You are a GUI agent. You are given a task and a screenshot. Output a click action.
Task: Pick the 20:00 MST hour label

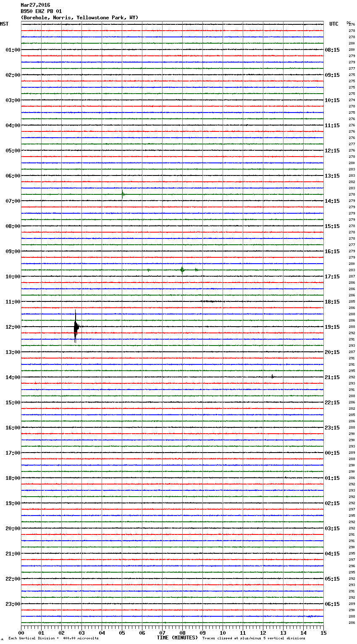point(13,529)
